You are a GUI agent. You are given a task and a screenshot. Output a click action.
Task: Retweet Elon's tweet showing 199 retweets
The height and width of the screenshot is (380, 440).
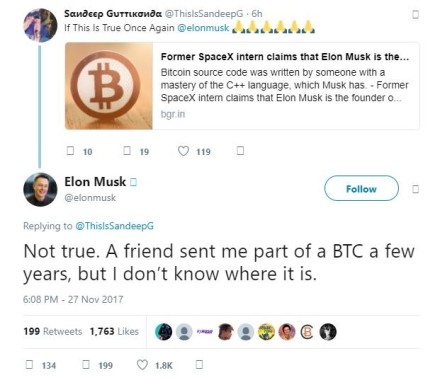tap(86, 364)
